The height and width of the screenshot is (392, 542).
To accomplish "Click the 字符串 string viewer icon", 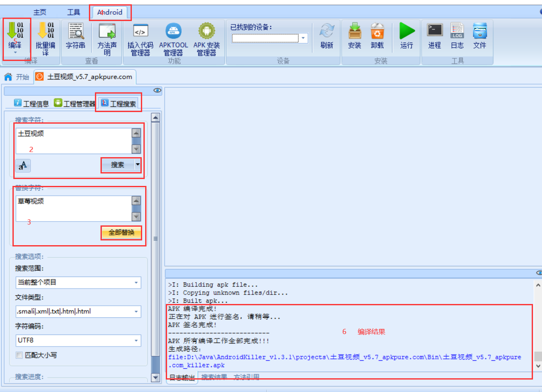I will click(x=76, y=36).
